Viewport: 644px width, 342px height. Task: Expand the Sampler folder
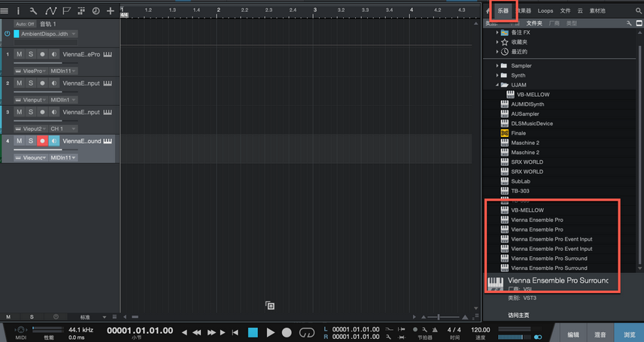pyautogui.click(x=497, y=65)
